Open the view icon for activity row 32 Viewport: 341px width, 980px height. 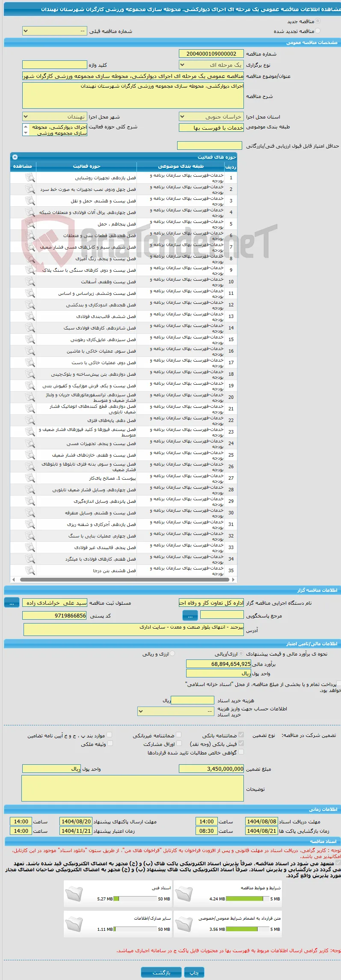click(30, 536)
